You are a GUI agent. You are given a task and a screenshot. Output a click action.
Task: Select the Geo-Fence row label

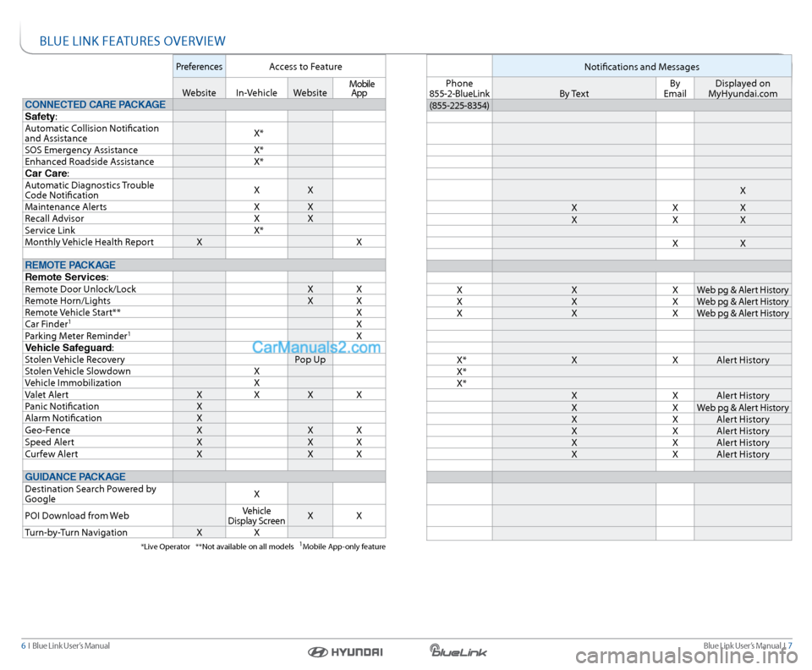tap(49, 430)
